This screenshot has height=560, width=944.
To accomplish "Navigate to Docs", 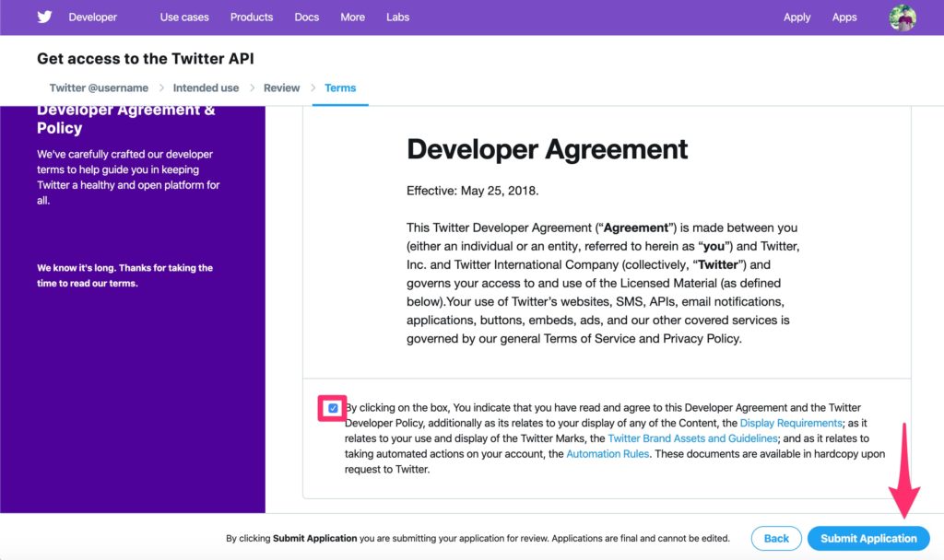I will [x=306, y=17].
